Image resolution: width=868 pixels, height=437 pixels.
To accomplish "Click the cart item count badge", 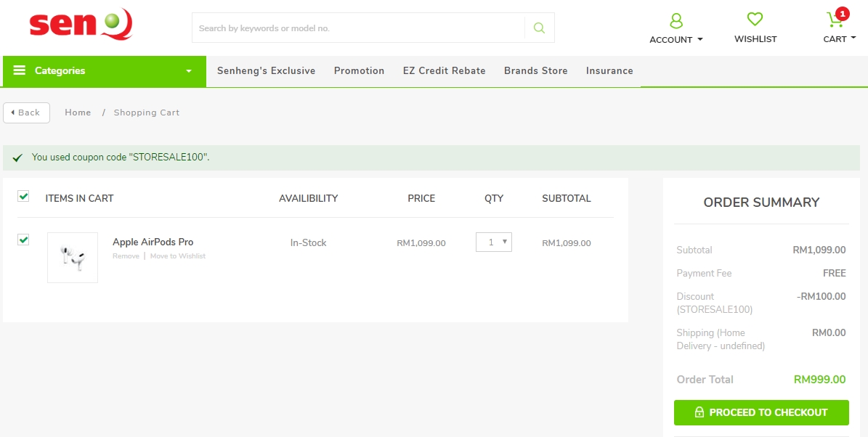I will click(x=842, y=13).
